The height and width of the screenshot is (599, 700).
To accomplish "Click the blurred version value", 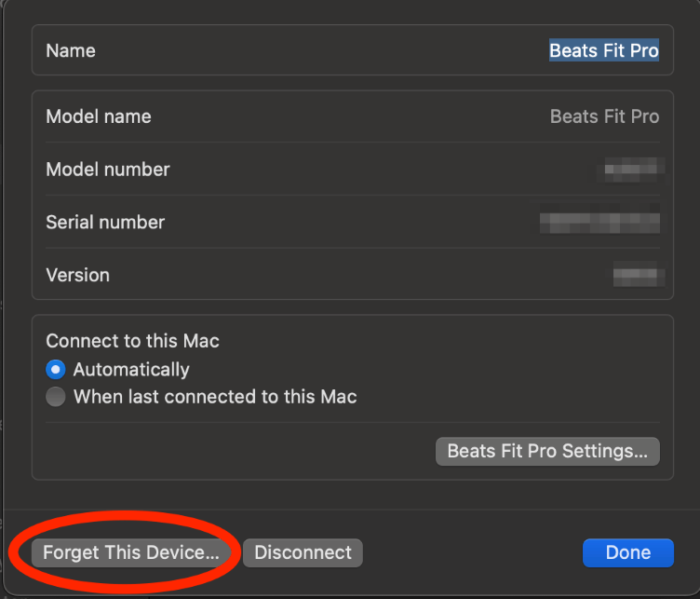I will point(638,275).
